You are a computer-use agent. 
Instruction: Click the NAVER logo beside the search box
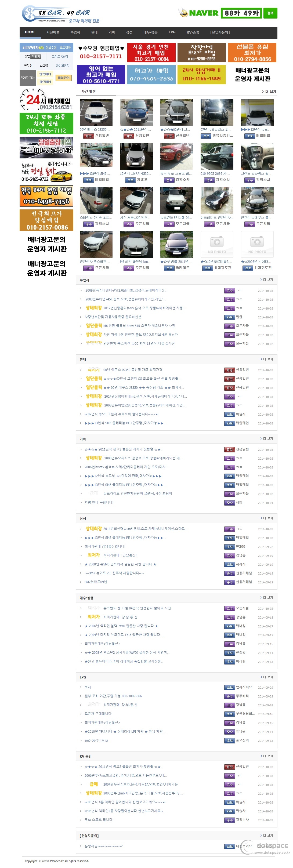[x=198, y=13]
